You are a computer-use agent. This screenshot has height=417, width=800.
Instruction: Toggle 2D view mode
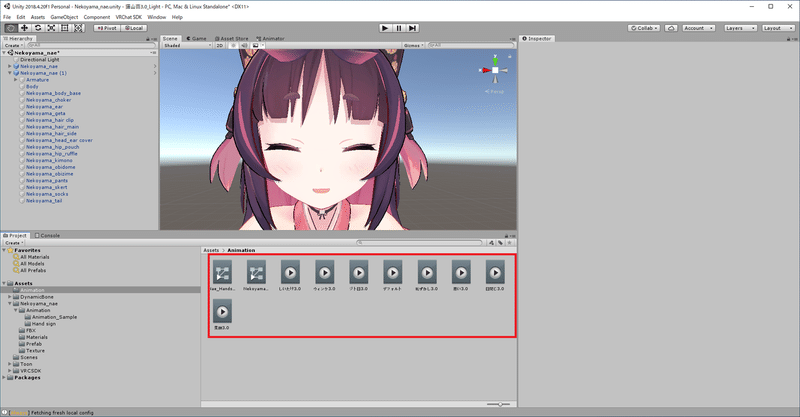pos(219,45)
